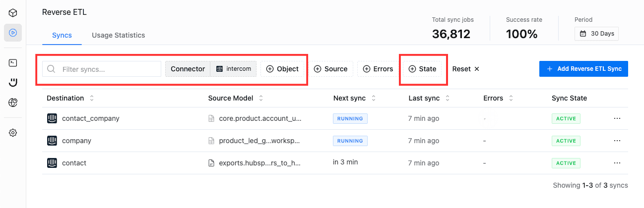This screenshot has height=208, width=644.
Task: Click '7 min ago' in contact_company row
Action: click(x=424, y=119)
